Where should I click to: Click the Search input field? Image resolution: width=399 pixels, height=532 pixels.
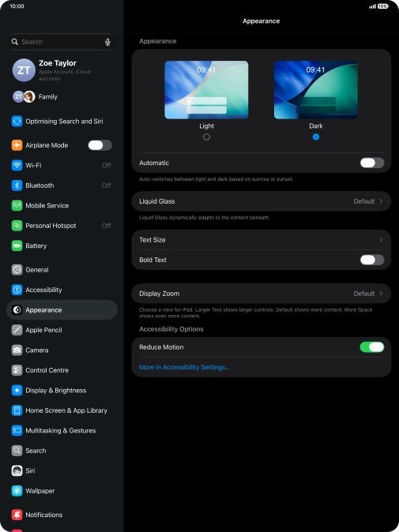click(x=62, y=42)
